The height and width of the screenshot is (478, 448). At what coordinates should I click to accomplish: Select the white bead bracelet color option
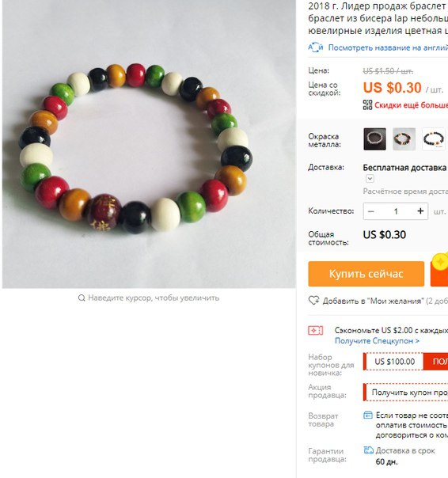374,139
